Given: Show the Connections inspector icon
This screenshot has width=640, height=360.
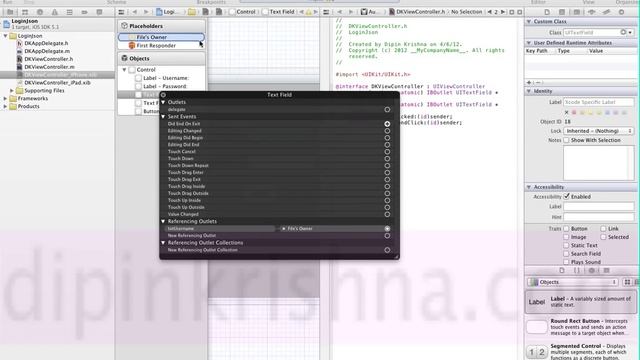Looking at the screenshot, I should click(621, 12).
